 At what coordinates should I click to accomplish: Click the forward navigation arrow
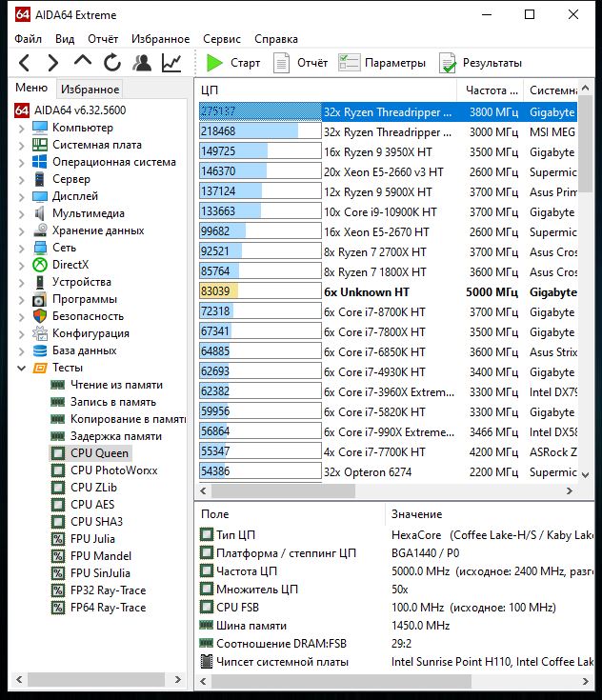tap(53, 63)
